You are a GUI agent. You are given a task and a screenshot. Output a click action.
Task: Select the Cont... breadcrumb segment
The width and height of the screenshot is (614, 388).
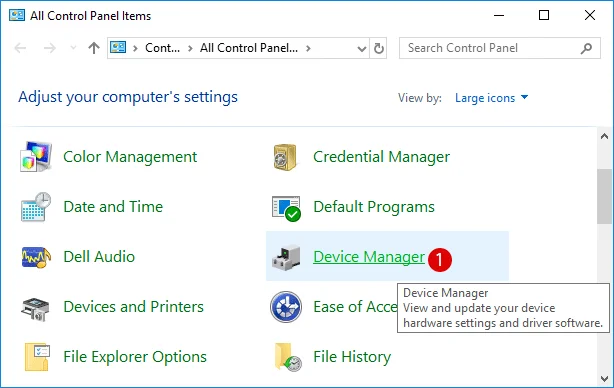click(163, 48)
